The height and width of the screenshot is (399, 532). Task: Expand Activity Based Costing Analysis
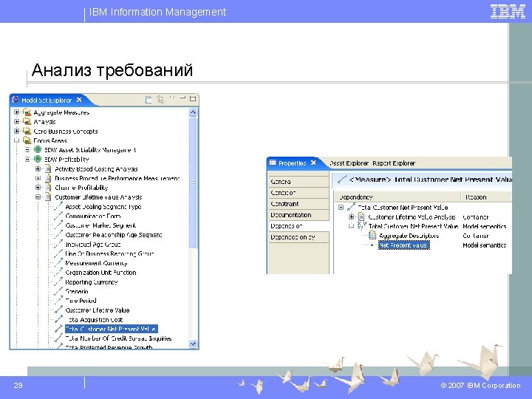pyautogui.click(x=38, y=168)
